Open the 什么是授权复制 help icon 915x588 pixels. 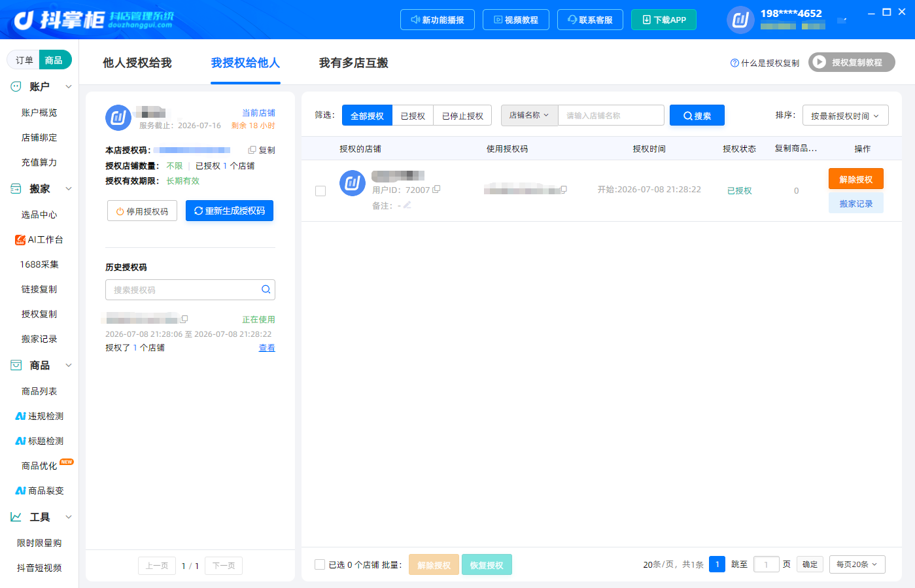click(x=734, y=63)
